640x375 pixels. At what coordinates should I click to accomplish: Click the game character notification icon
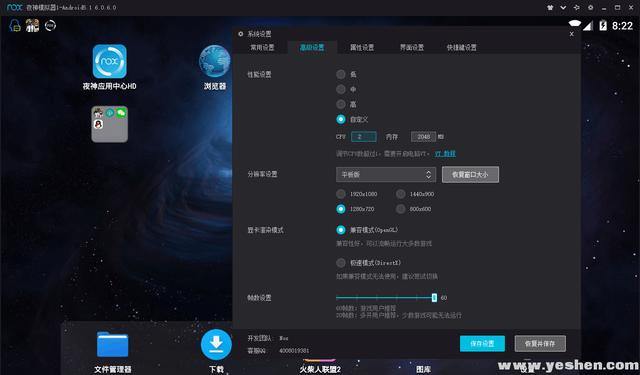[32, 26]
